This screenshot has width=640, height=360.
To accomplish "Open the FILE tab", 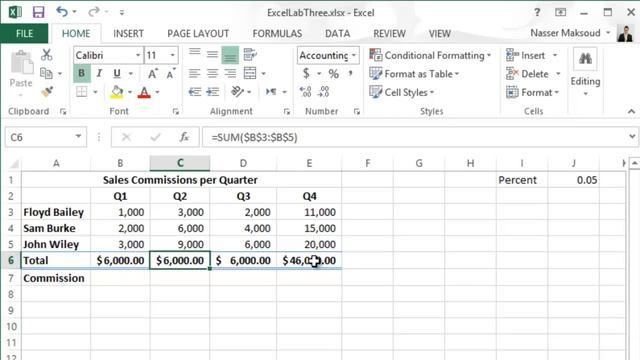I will 24,33.
